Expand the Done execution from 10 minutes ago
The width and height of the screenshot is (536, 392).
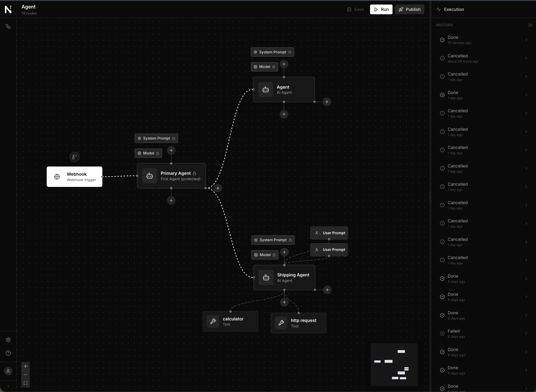(526, 40)
